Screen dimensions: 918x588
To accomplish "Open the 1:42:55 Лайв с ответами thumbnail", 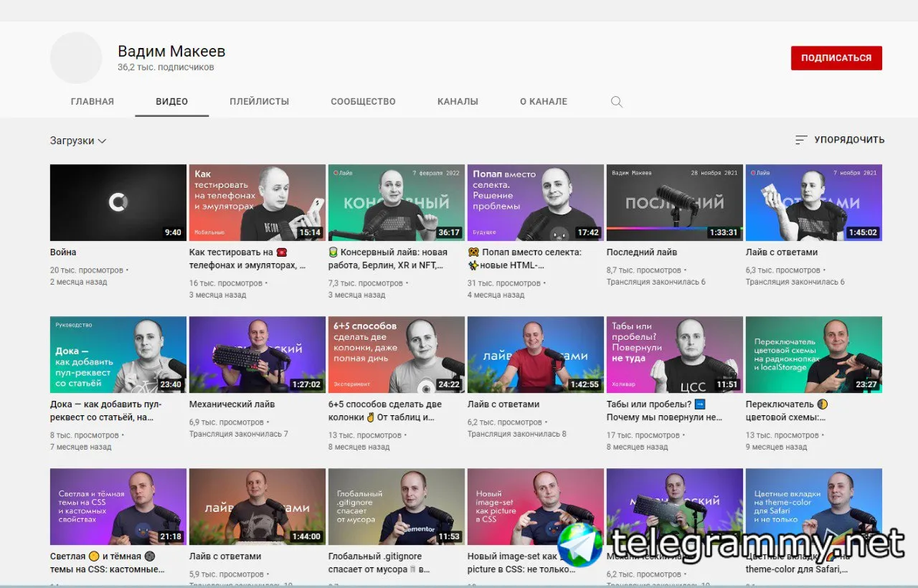I will pyautogui.click(x=536, y=355).
